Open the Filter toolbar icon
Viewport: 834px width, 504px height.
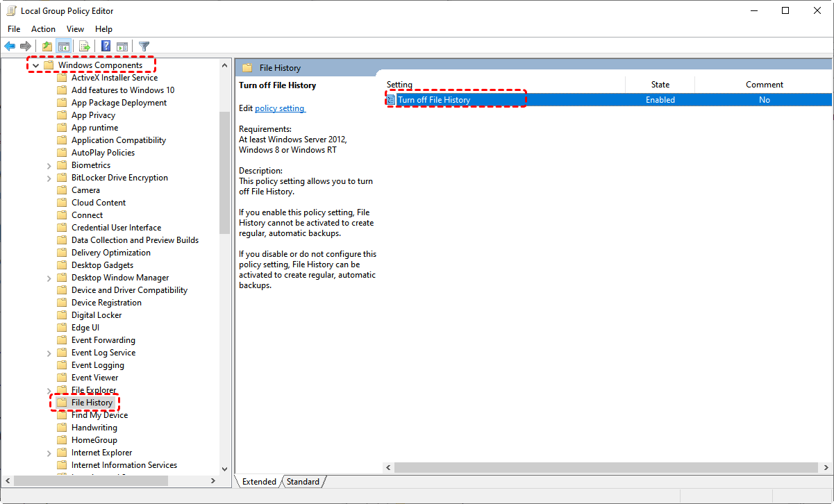(144, 46)
